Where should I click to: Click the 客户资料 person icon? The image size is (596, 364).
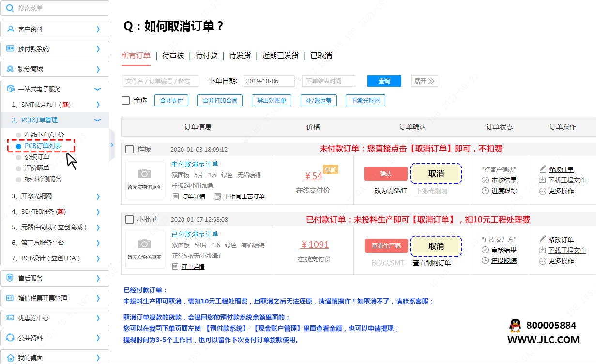point(10,29)
